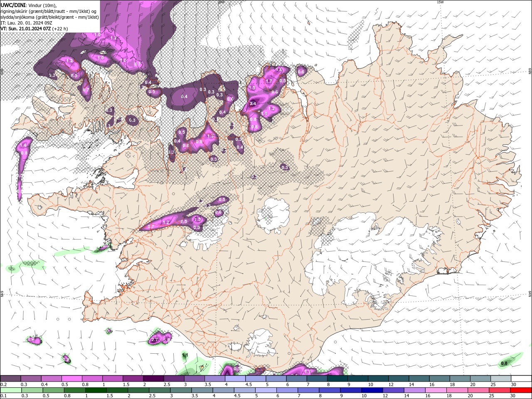Click the '0.4' label under the snow legend
This screenshot has width=532, height=399.
[44, 384]
